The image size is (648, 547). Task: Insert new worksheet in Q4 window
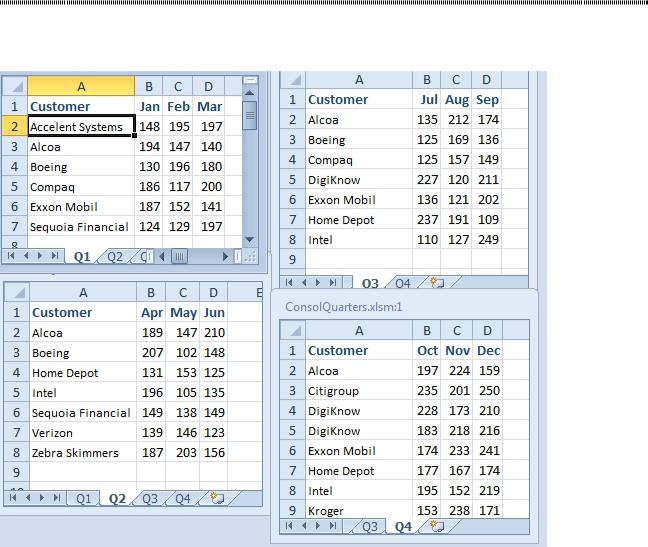pyautogui.click(x=436, y=526)
